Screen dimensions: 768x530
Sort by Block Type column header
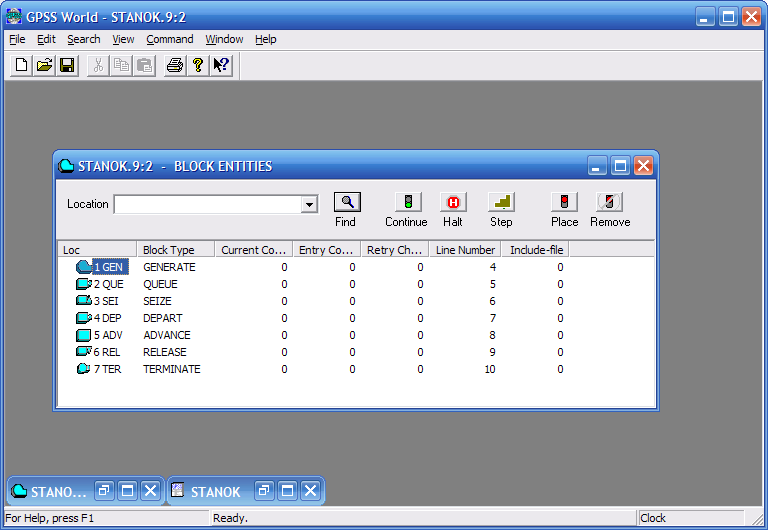click(x=176, y=250)
